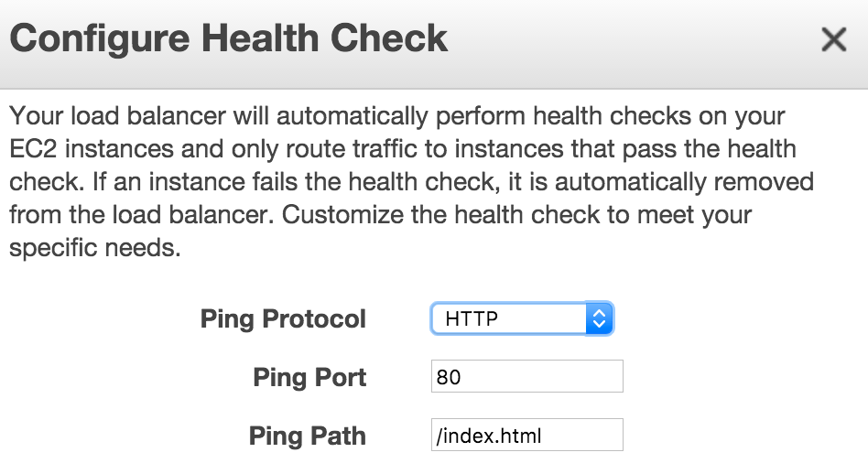Click the "Ping Path" label
The height and width of the screenshot is (474, 868).
click(308, 436)
